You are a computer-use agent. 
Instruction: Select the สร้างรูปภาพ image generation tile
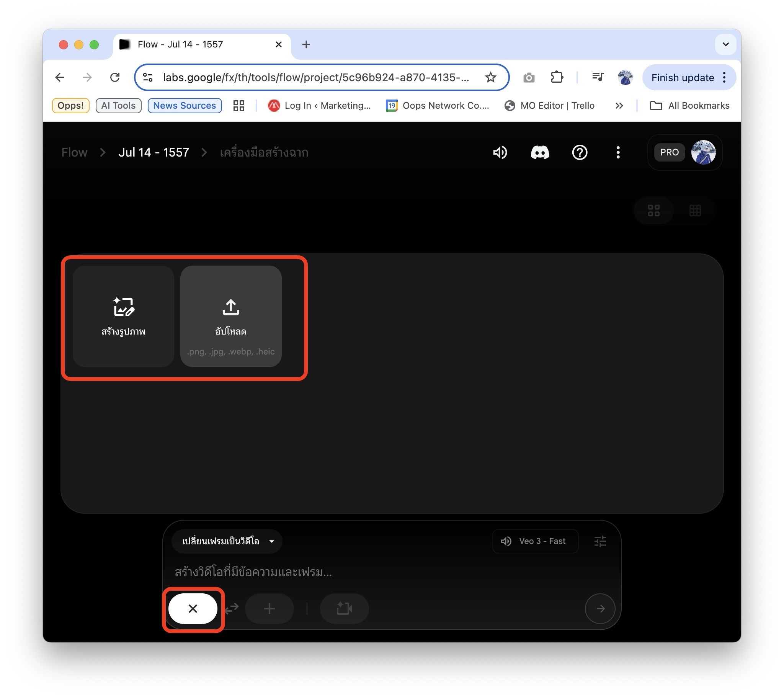(123, 316)
